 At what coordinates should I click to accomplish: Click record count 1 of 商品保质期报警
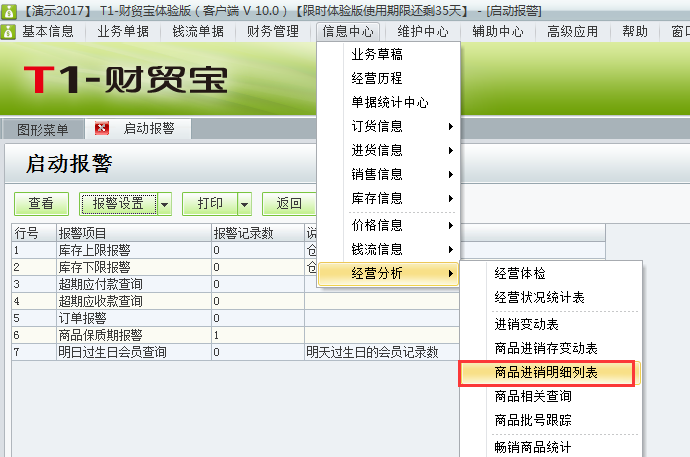(258, 335)
